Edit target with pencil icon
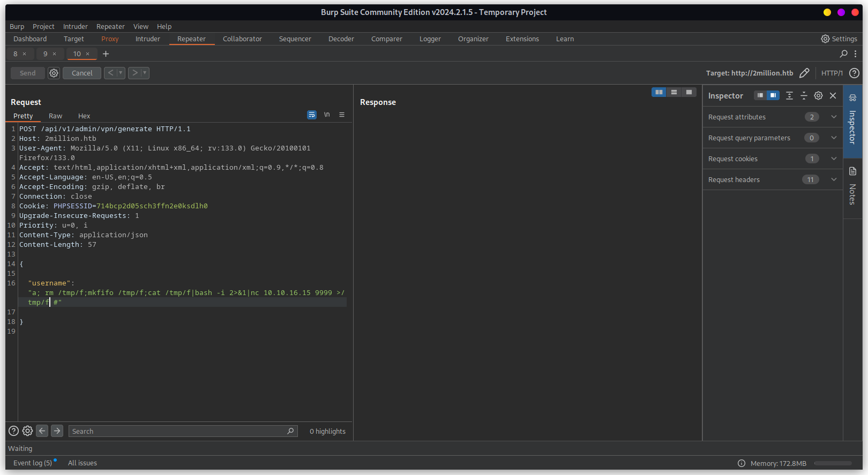Image resolution: width=868 pixels, height=475 pixels. coord(804,73)
